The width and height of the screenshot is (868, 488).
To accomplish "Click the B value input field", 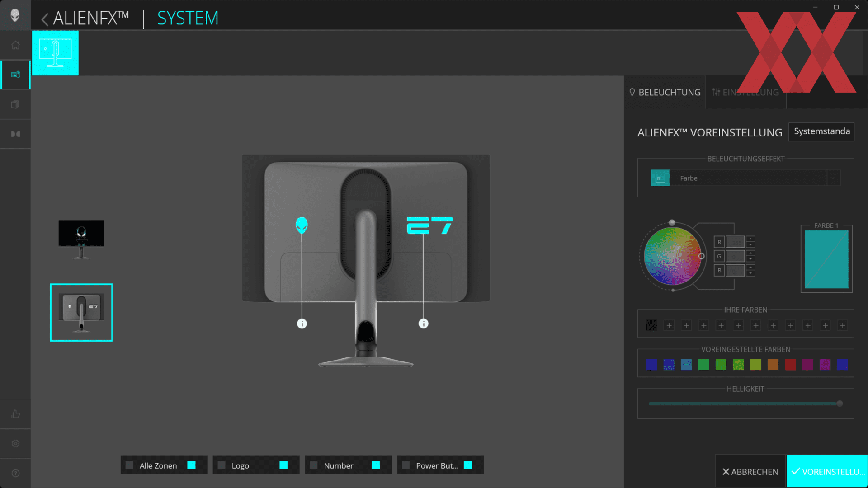I will [735, 270].
